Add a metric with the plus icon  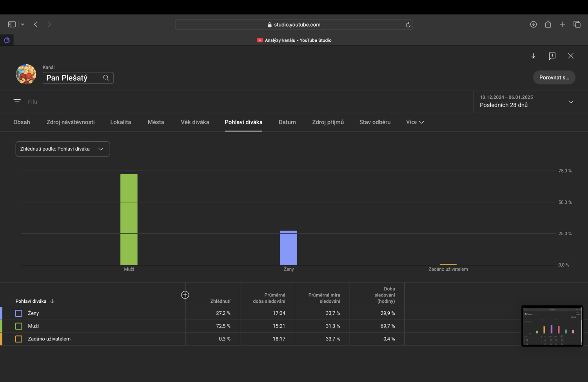[185, 295]
